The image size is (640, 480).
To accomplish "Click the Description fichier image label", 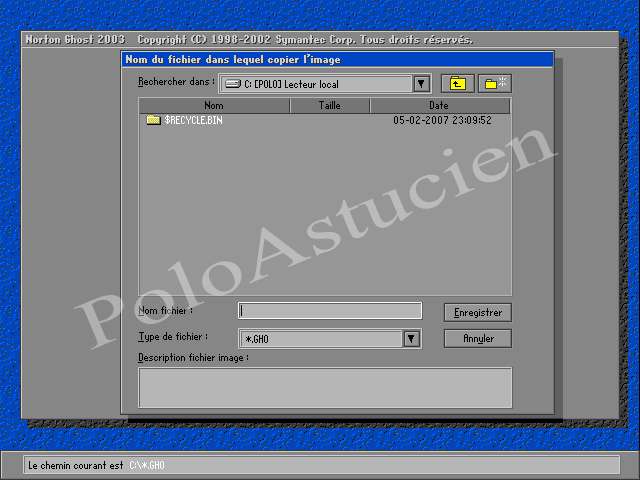I will coord(193,358).
